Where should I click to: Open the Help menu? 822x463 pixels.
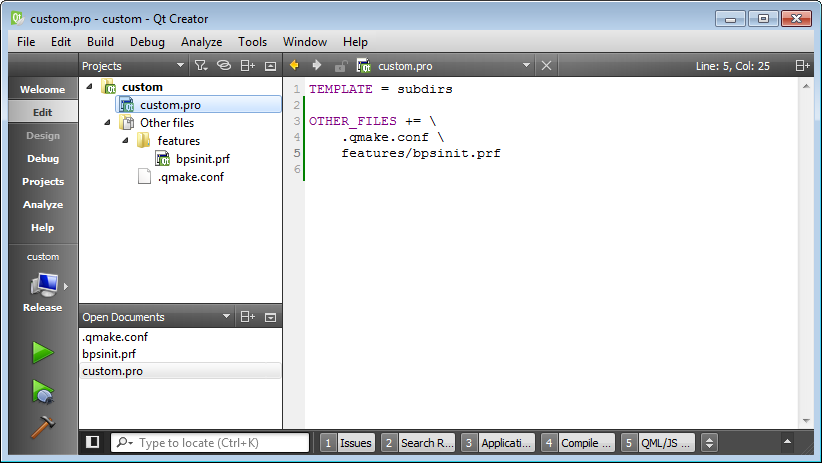(355, 42)
